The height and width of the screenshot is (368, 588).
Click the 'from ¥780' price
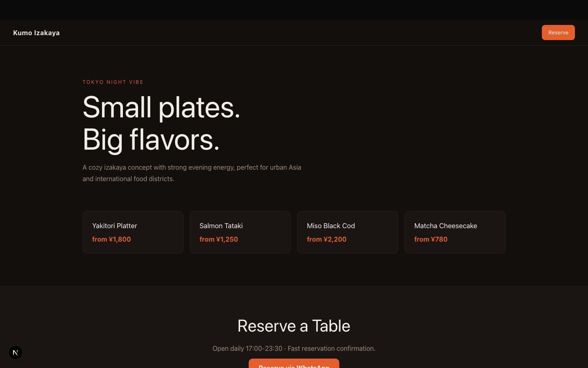click(431, 239)
